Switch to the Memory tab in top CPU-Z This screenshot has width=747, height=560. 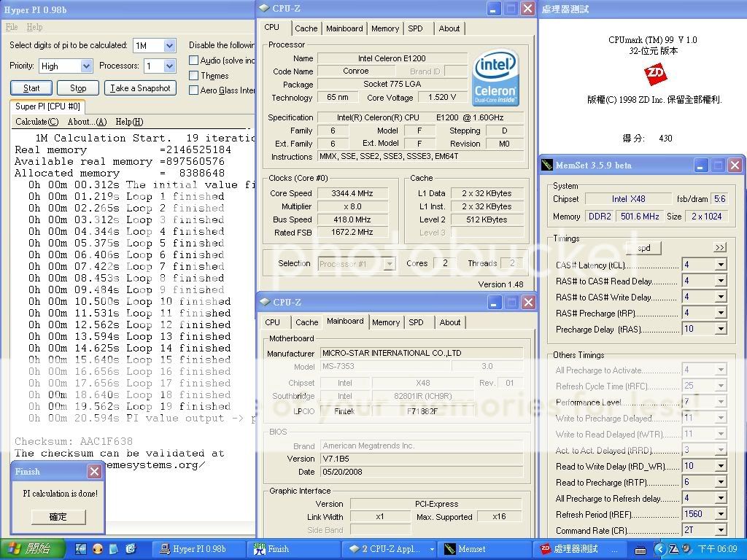[x=384, y=28]
